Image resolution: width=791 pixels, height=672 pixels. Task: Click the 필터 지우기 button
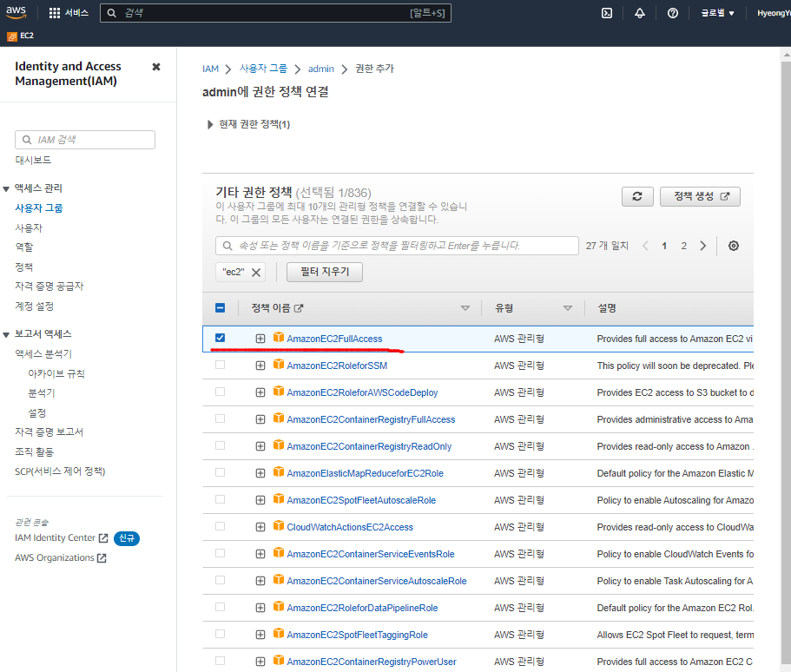coord(325,272)
